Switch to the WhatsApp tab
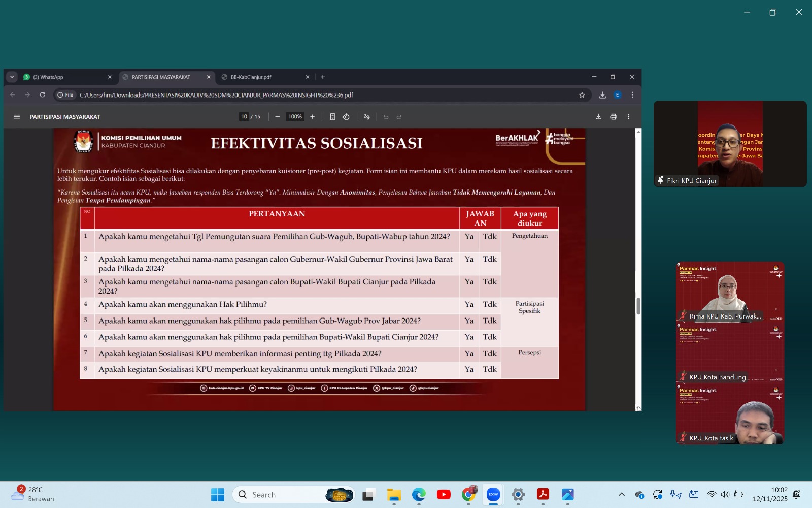Image resolution: width=812 pixels, height=508 pixels. click(66, 77)
